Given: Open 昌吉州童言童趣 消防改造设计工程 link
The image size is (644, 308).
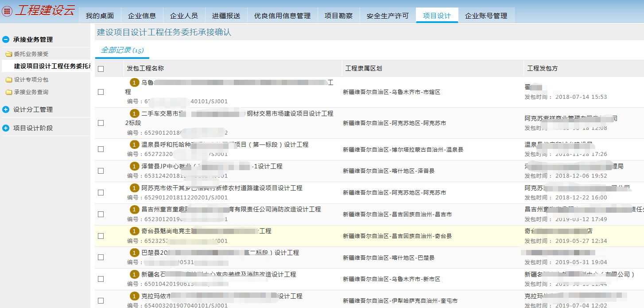Looking at the screenshot, I should [231, 209].
